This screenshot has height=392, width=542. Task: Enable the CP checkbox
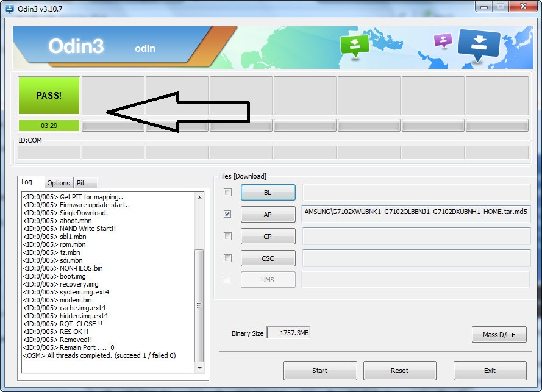tap(227, 236)
